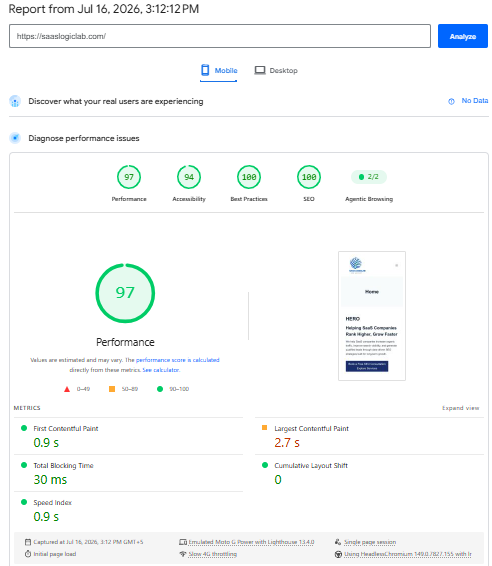Click the stopwatch icon beside Initial page load

click(x=28, y=554)
